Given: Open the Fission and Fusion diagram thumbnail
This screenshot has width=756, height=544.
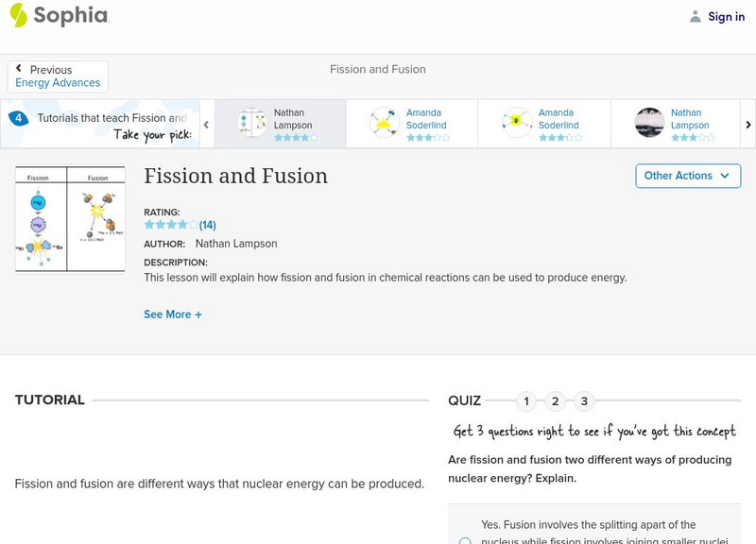Looking at the screenshot, I should [70, 219].
